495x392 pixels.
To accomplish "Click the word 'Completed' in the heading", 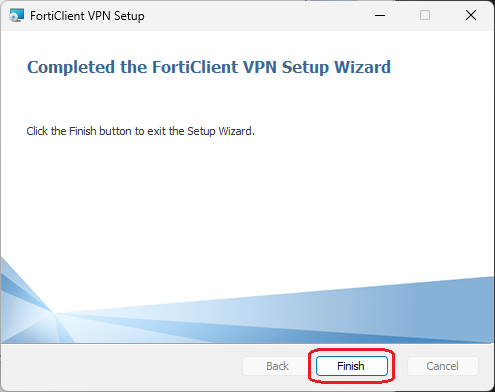I will click(x=71, y=67).
